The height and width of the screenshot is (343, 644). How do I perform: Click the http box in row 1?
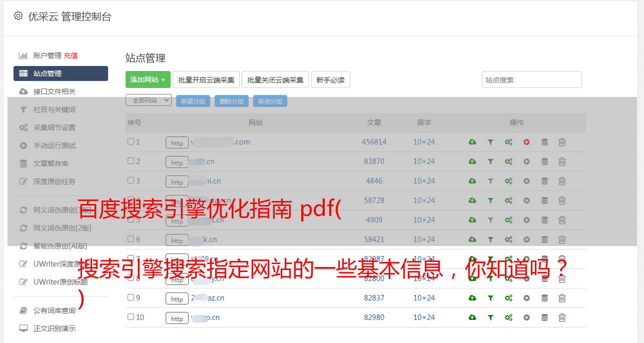[177, 142]
